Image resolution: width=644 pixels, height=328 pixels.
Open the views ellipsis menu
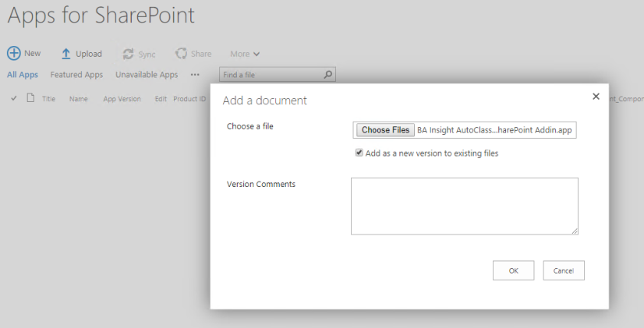(195, 75)
